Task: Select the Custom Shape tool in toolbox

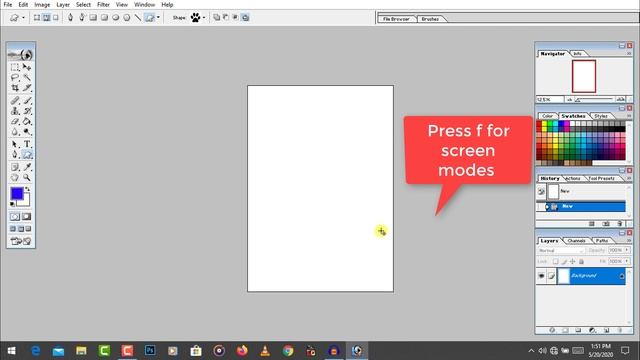Action: pyautogui.click(x=27, y=155)
